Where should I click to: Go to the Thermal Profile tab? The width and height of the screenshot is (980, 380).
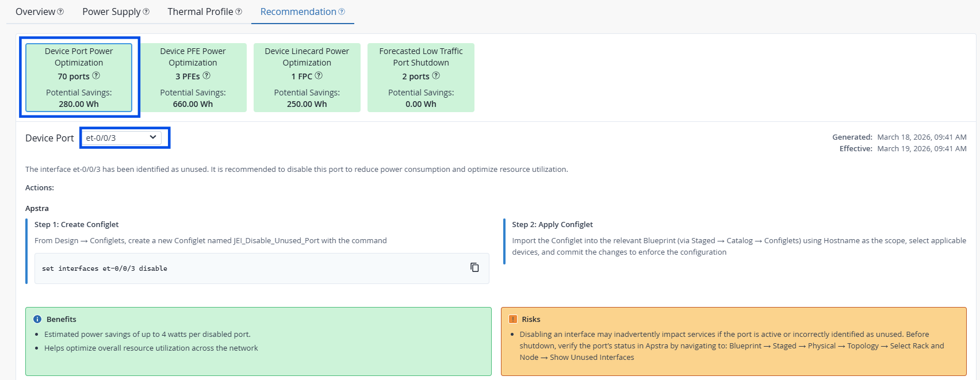[x=200, y=12]
